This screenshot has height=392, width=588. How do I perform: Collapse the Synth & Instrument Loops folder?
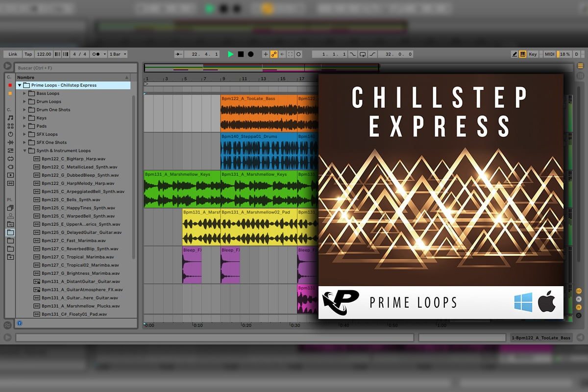[x=24, y=150]
